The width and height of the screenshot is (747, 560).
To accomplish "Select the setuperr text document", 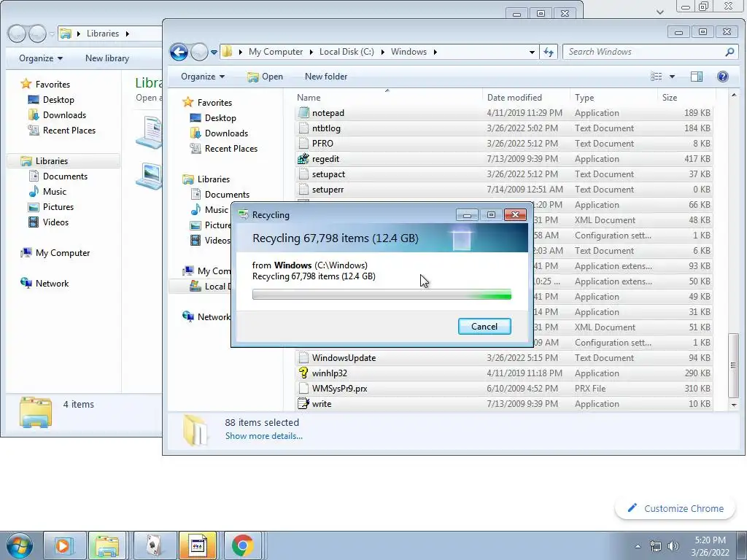I will 503,190.
